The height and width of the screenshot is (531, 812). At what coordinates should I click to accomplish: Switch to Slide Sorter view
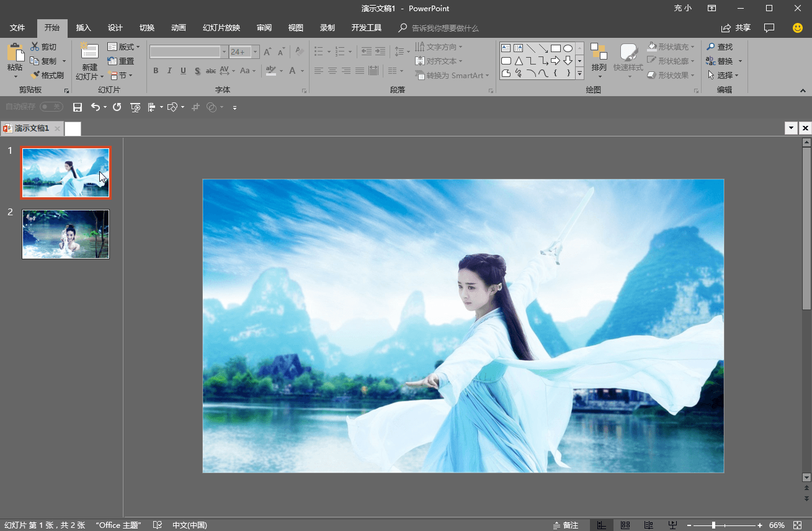coord(625,525)
